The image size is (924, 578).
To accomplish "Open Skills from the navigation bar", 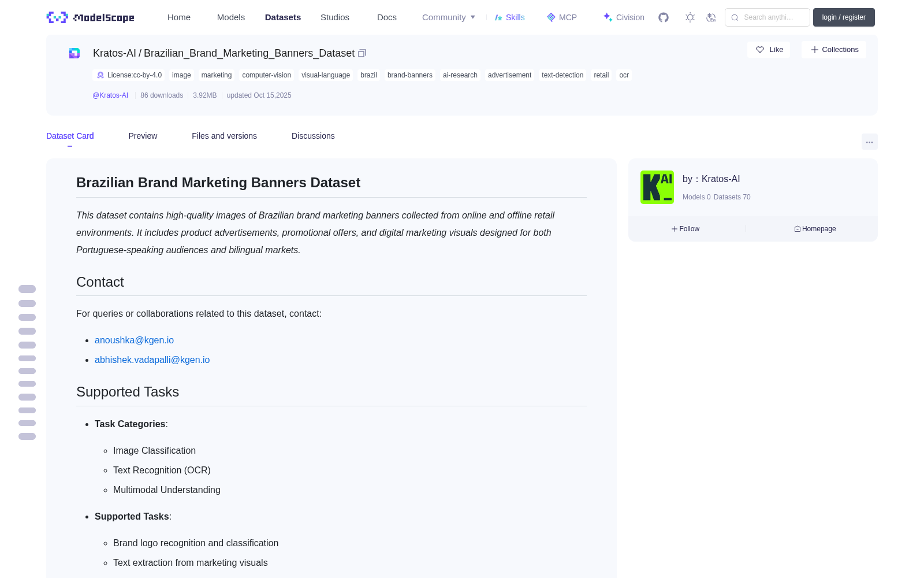I will (509, 17).
